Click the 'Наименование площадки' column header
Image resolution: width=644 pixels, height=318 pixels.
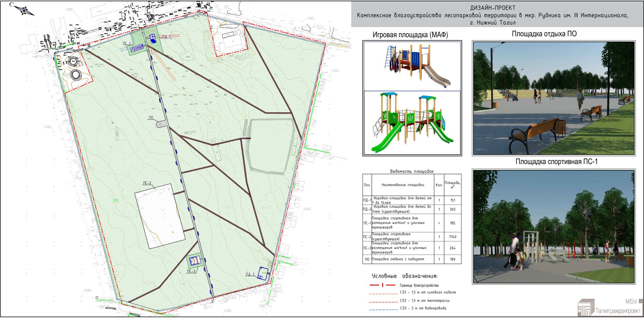[402, 185]
